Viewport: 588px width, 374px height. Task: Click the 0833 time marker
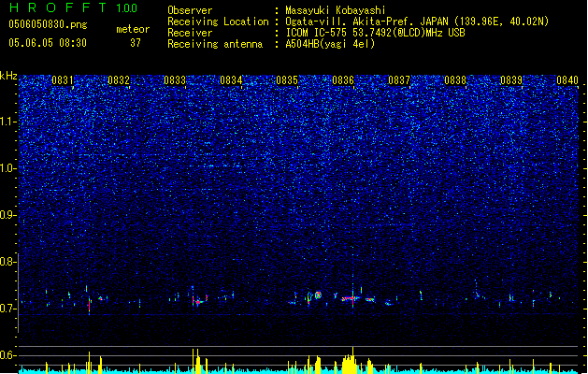(175, 80)
